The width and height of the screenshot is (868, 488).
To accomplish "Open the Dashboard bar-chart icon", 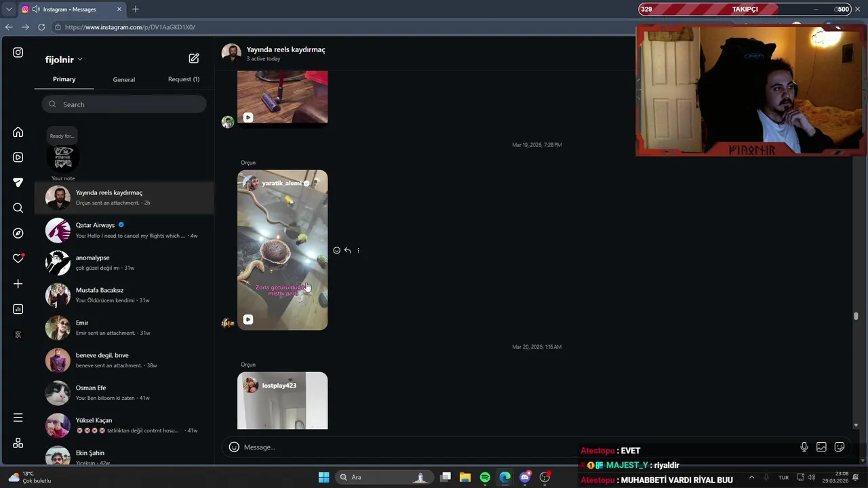I will coord(18,309).
